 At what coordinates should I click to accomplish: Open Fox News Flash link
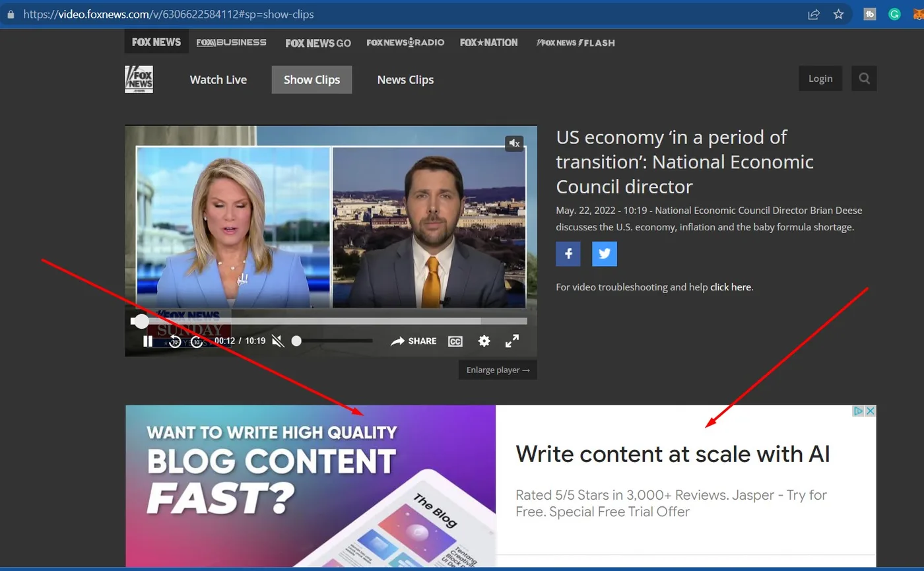click(576, 43)
